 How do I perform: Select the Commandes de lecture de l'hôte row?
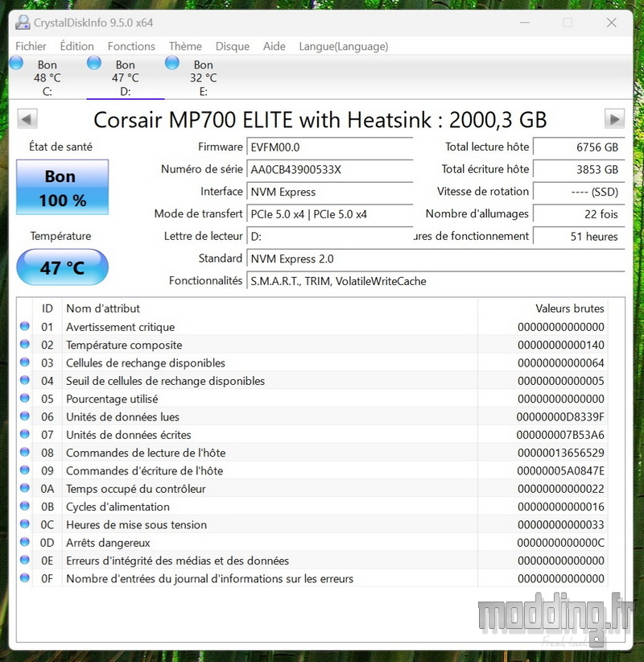click(x=312, y=453)
